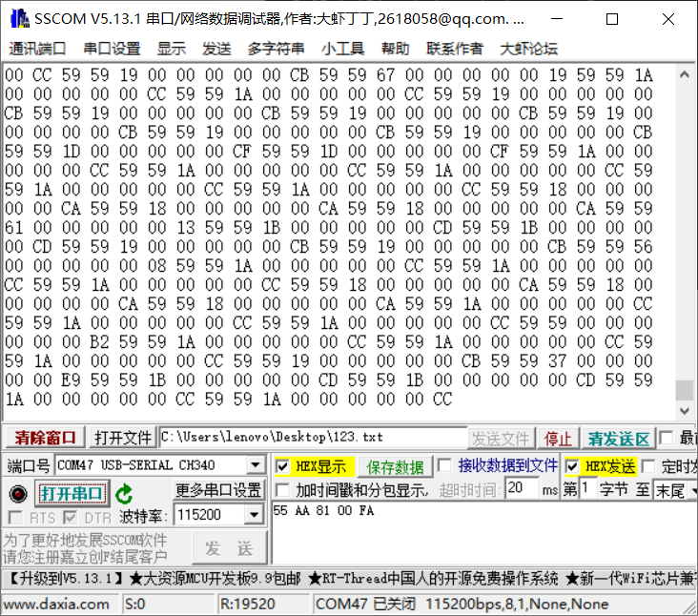Toggle the 接收数据到文件 checkbox

tap(444, 466)
